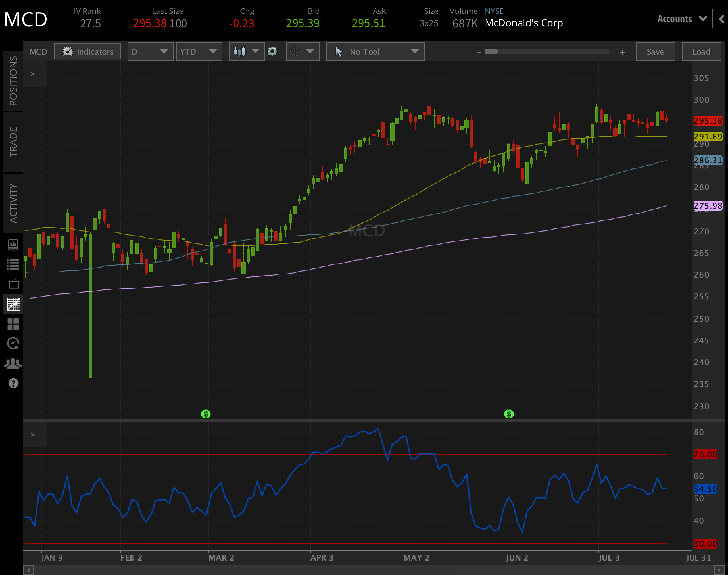
Task: Click the help question mark icon
Action: 13,383
